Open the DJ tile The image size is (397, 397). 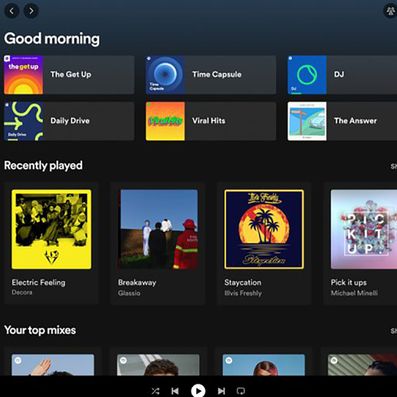(x=342, y=75)
